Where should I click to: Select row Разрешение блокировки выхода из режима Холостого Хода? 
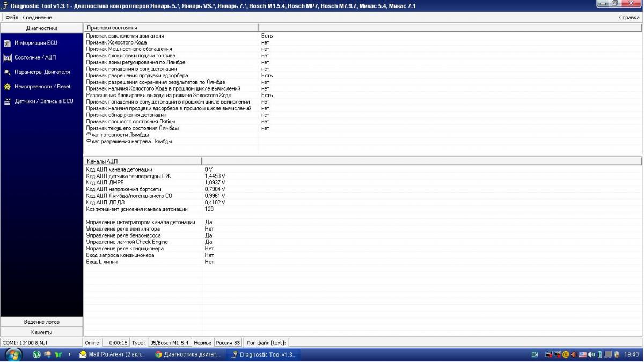tap(363, 95)
